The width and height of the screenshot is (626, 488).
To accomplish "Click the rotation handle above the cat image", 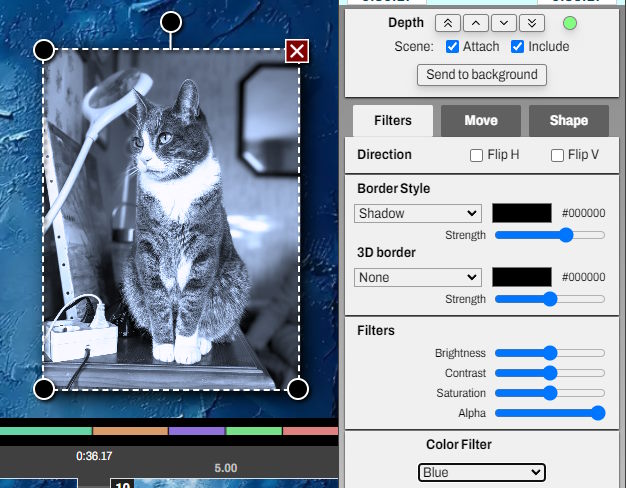I will [x=171, y=22].
